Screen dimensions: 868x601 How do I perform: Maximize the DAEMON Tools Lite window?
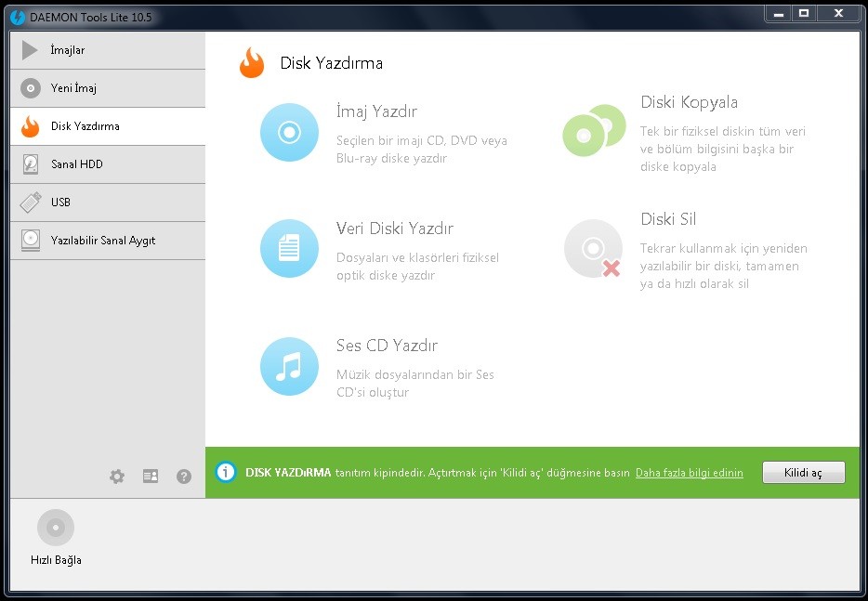click(x=804, y=14)
